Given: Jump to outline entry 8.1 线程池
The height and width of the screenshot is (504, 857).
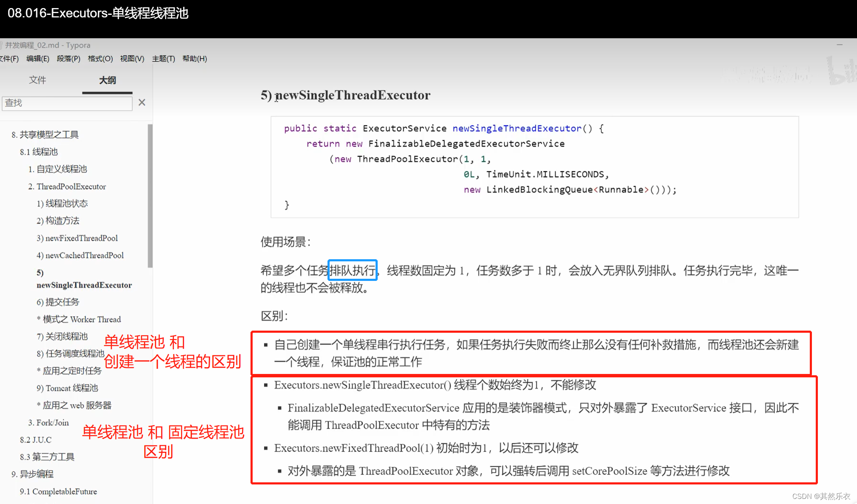Looking at the screenshot, I should [39, 152].
